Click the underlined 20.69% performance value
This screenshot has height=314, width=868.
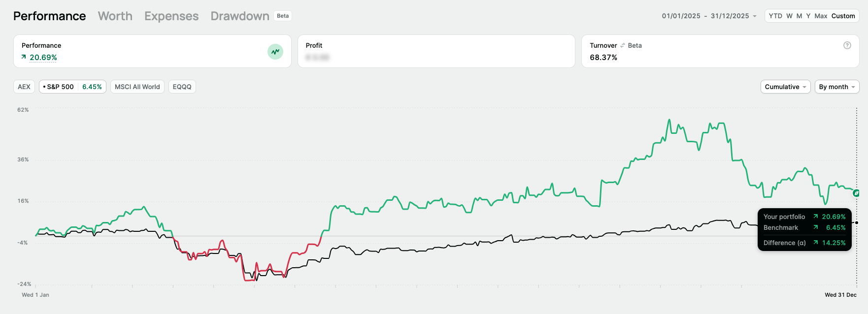(x=43, y=57)
